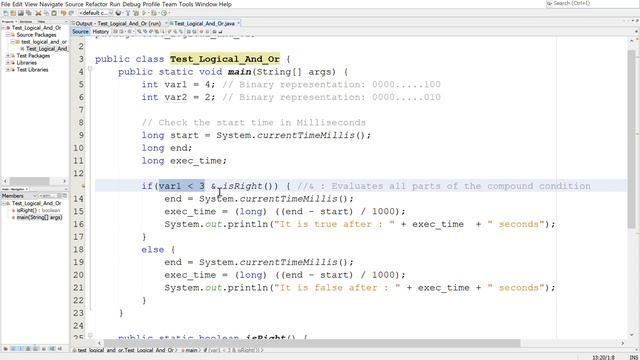Select the Test_Logical_And_Or.java editor tab
The image size is (640, 360).
point(204,24)
